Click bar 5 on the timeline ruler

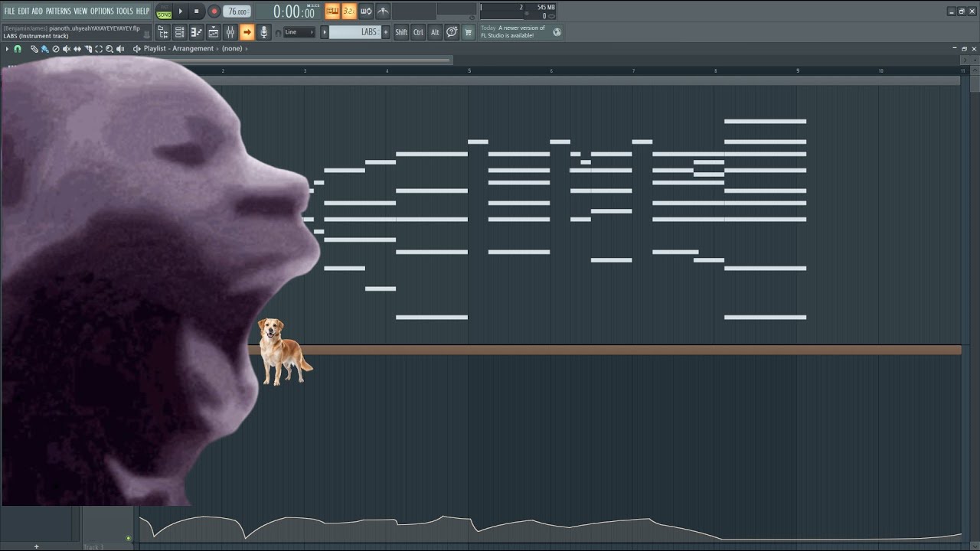point(469,71)
